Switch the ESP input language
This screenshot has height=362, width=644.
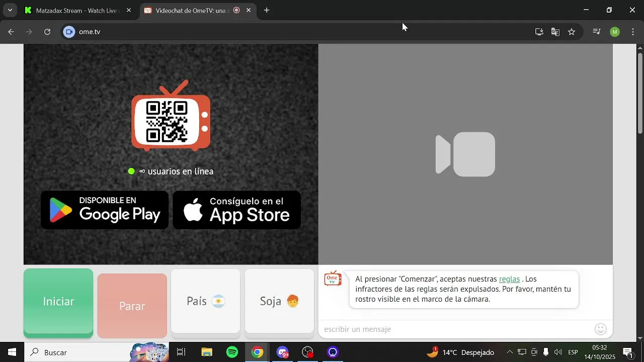click(x=573, y=352)
